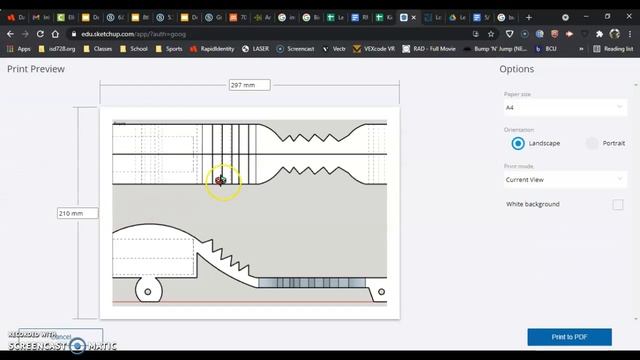Enable the White background checkbox
640x360 pixels.
point(618,204)
